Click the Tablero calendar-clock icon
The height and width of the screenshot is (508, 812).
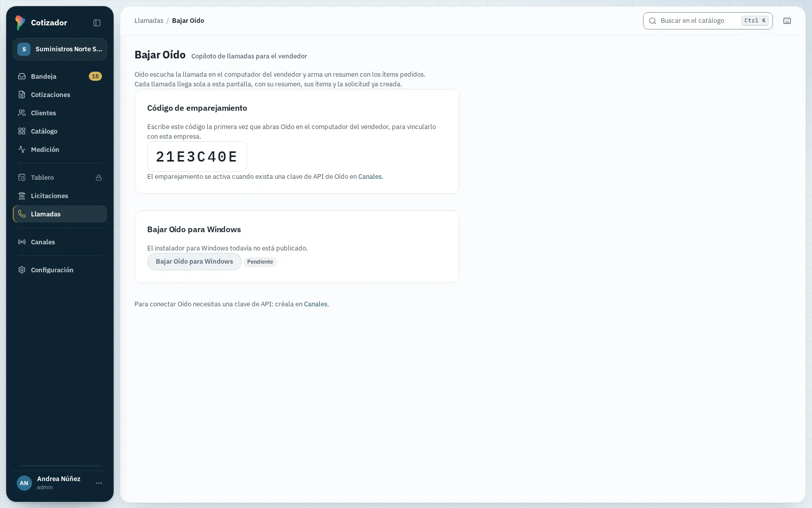[x=22, y=177]
